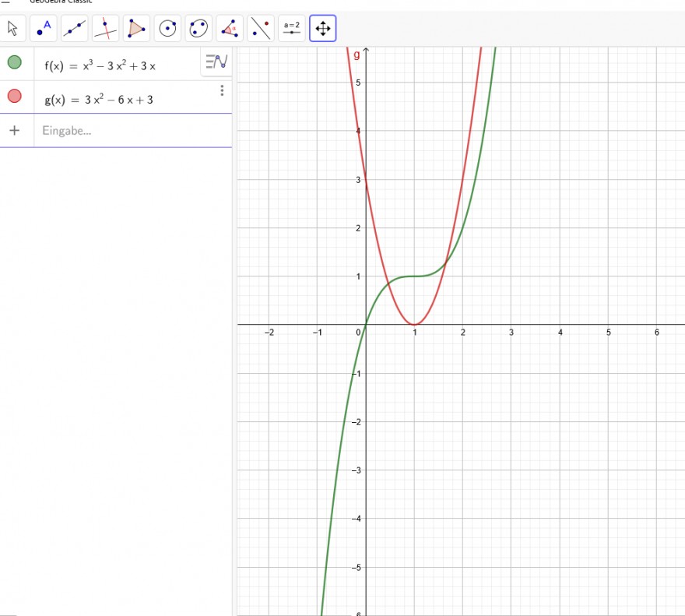Toggle the algebra view style bar

(x=216, y=62)
